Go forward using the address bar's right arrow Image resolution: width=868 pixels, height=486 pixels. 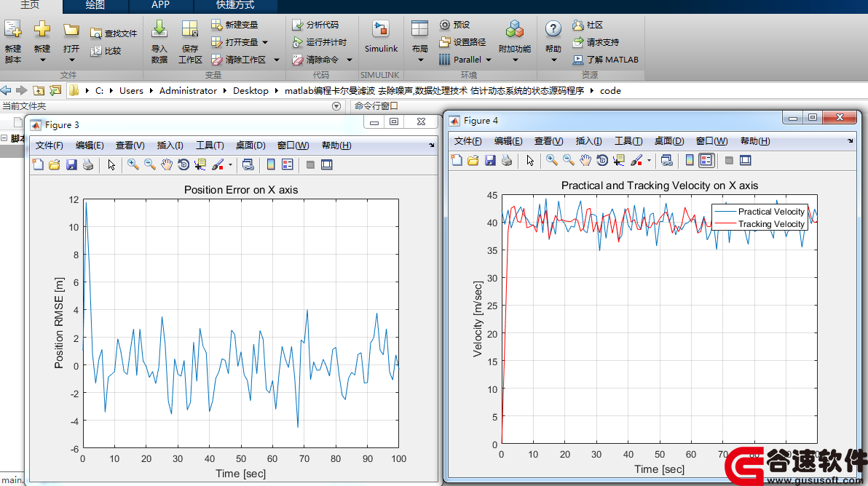[22, 90]
